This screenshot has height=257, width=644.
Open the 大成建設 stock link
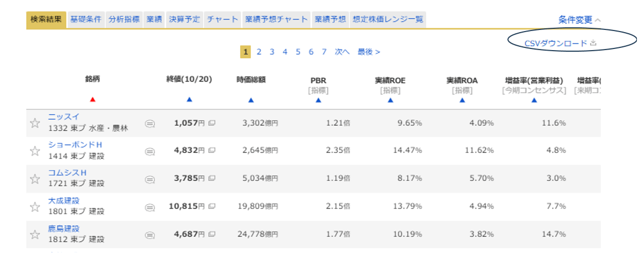coord(64,201)
